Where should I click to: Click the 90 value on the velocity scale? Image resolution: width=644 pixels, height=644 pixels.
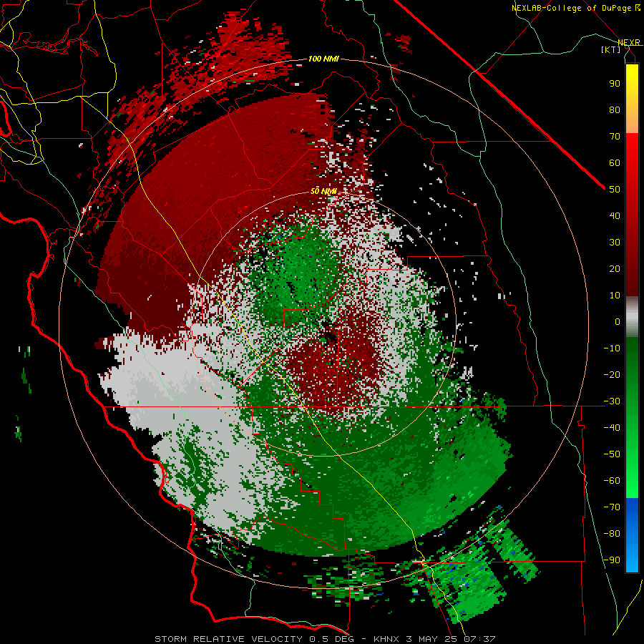(615, 83)
